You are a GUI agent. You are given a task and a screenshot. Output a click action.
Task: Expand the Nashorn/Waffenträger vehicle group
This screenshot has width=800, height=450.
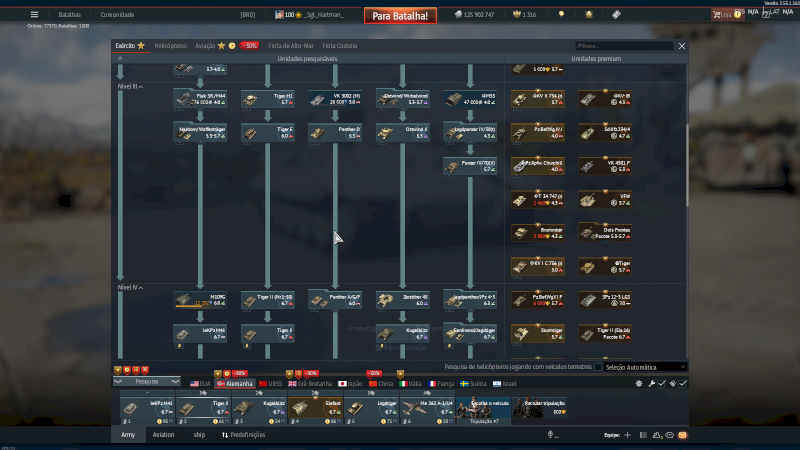tap(200, 133)
